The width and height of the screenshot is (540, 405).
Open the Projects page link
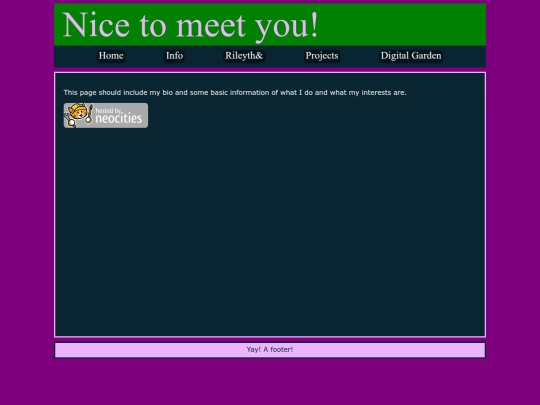322,56
